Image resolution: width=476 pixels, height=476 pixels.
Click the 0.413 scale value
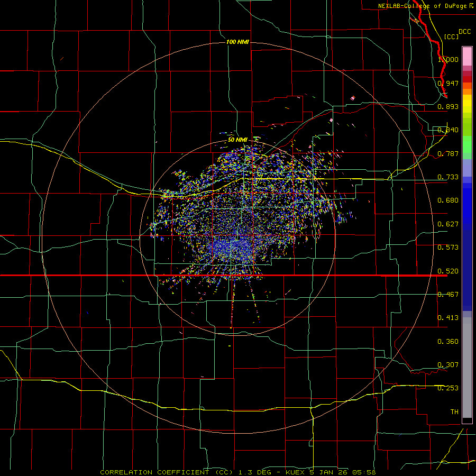tap(448, 318)
